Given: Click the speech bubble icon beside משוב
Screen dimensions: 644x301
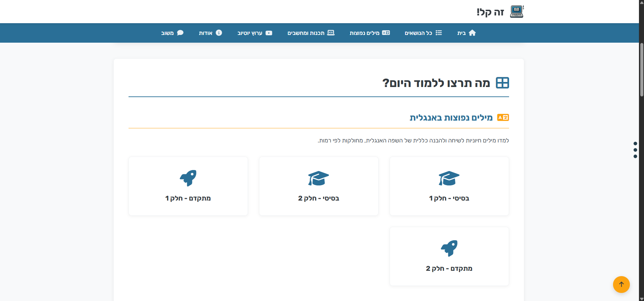Looking at the screenshot, I should click(180, 33).
